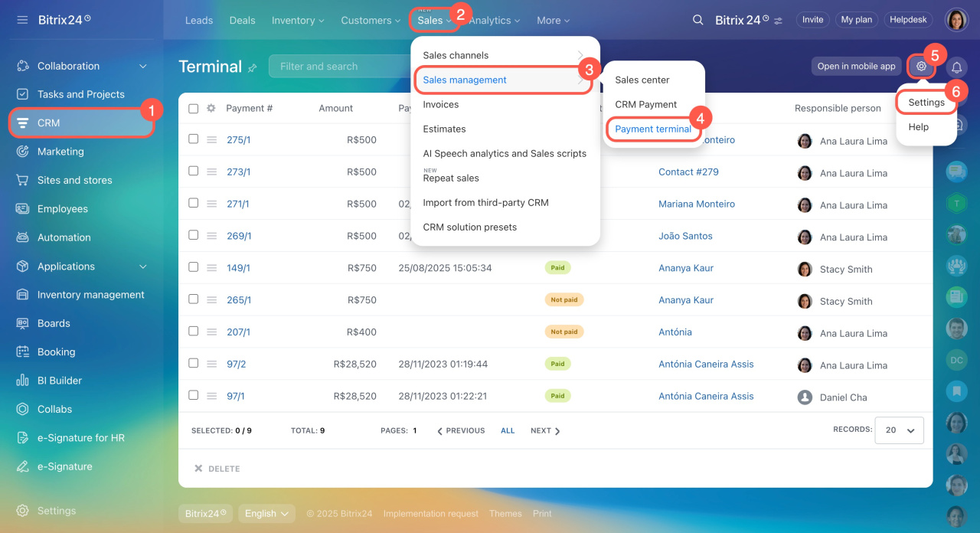The image size is (980, 533).
Task: Click Open in mobile app button
Action: pos(856,67)
